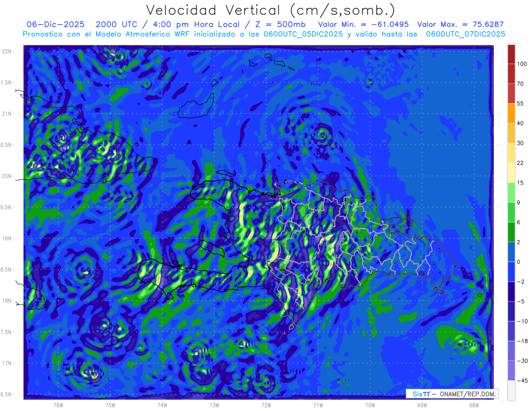Click the '70W' longitude label

pyautogui.click(x=370, y=405)
